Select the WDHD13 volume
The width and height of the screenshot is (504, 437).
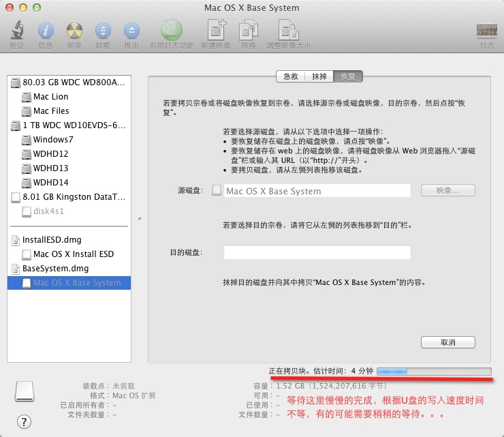coord(69,168)
